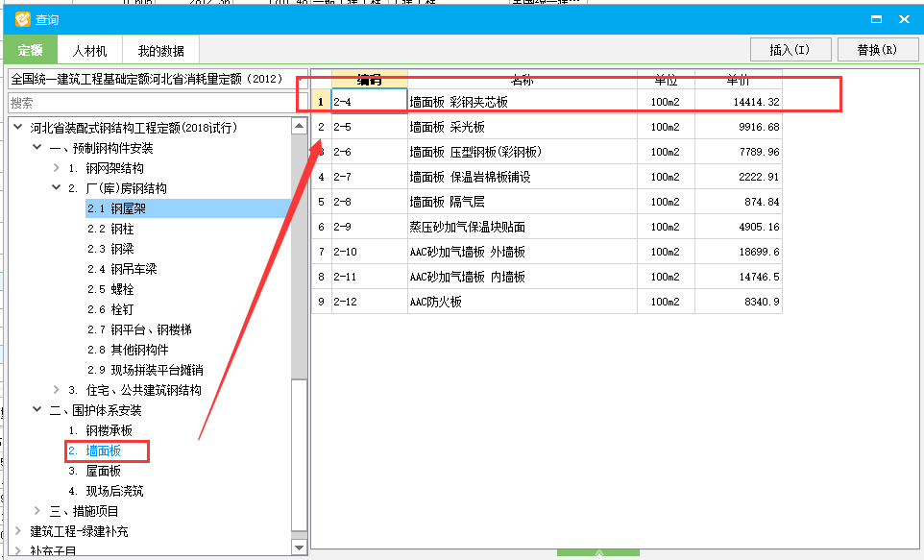924x560 pixels.
Task: Select row 墙面板 保温岩棉板铺设
Action: [x=547, y=176]
